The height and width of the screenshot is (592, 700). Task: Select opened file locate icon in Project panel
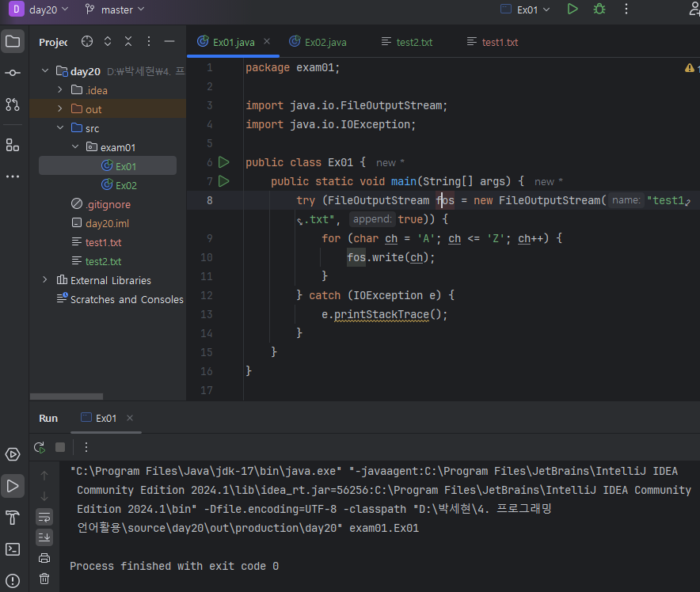coord(87,41)
